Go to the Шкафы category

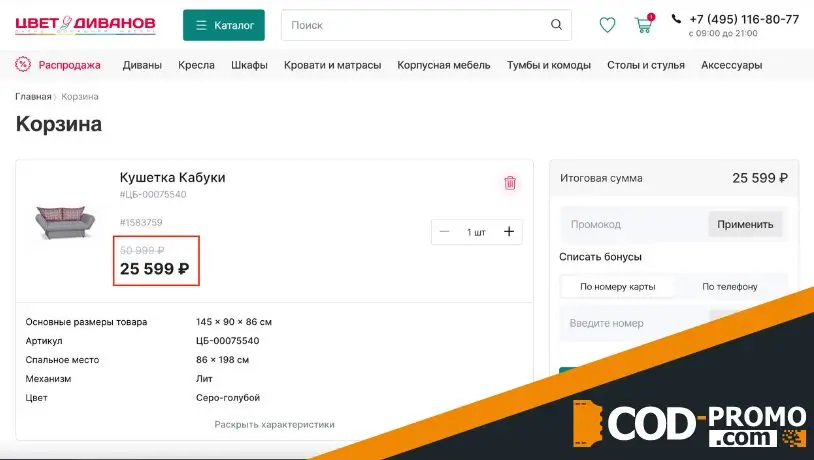[x=249, y=65]
